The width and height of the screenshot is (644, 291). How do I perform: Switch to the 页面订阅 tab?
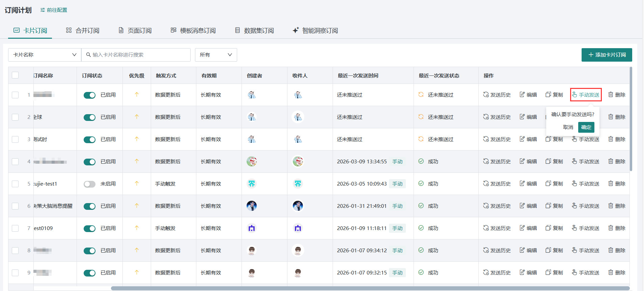click(x=135, y=31)
